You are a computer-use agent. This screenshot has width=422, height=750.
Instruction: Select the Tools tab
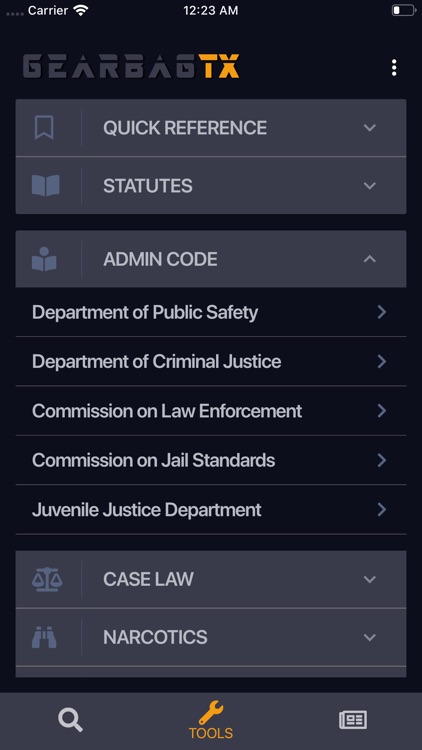click(211, 720)
